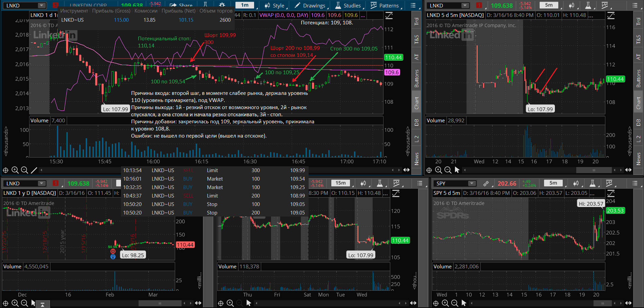This screenshot has height=308, width=644.
Task: Click the collapse arrow below LNKD 1 y D chart
Action: coord(43,305)
